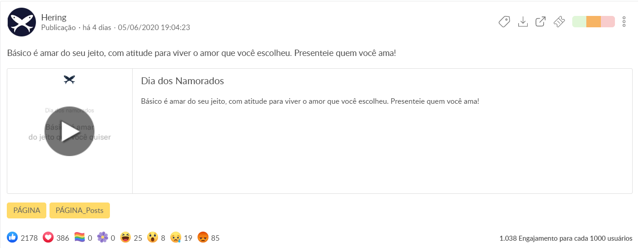This screenshot has width=644, height=248.
Task: Click the laughing Haha reaction icon
Action: coord(126,238)
